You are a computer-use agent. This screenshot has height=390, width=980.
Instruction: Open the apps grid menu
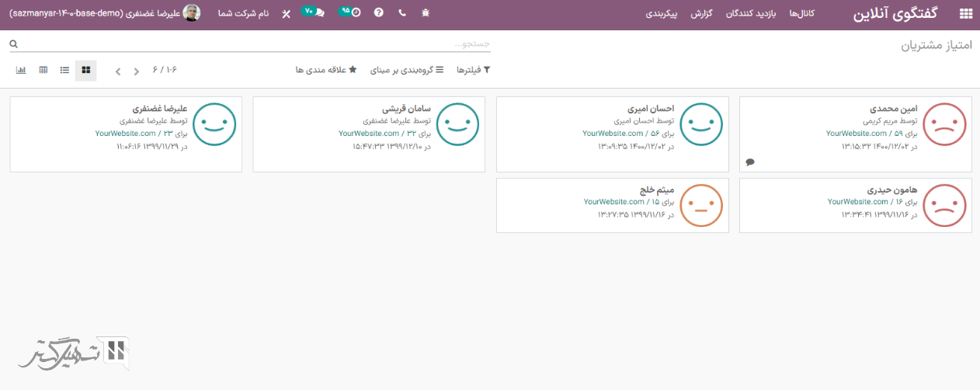pyautogui.click(x=965, y=14)
